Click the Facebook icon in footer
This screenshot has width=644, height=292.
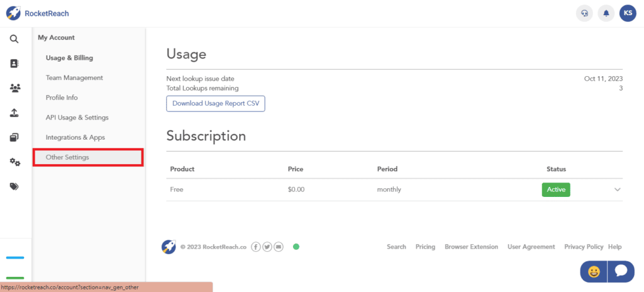tap(256, 247)
